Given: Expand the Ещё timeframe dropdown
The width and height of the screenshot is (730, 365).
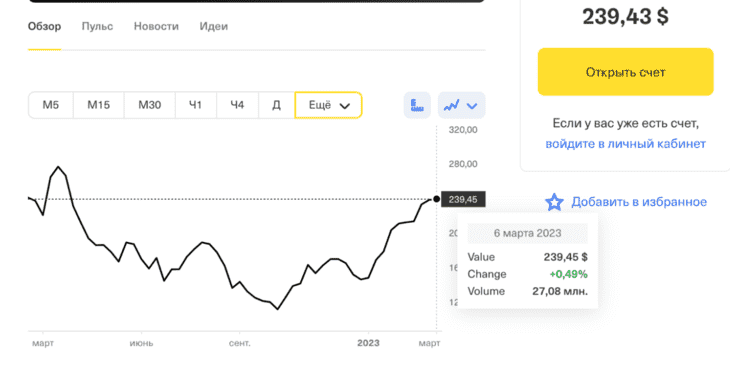Looking at the screenshot, I should tap(329, 105).
